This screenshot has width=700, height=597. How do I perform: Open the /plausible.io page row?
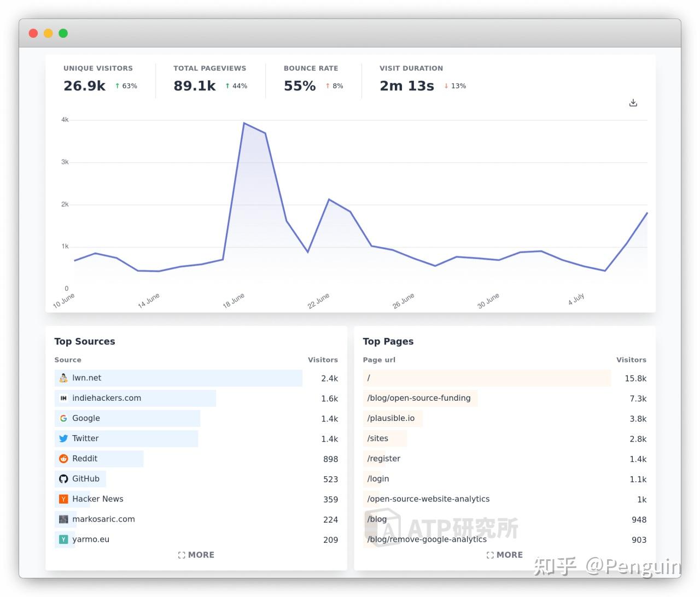point(505,418)
